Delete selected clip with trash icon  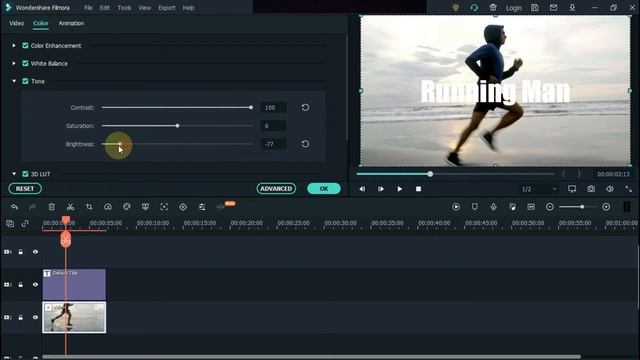tap(51, 207)
